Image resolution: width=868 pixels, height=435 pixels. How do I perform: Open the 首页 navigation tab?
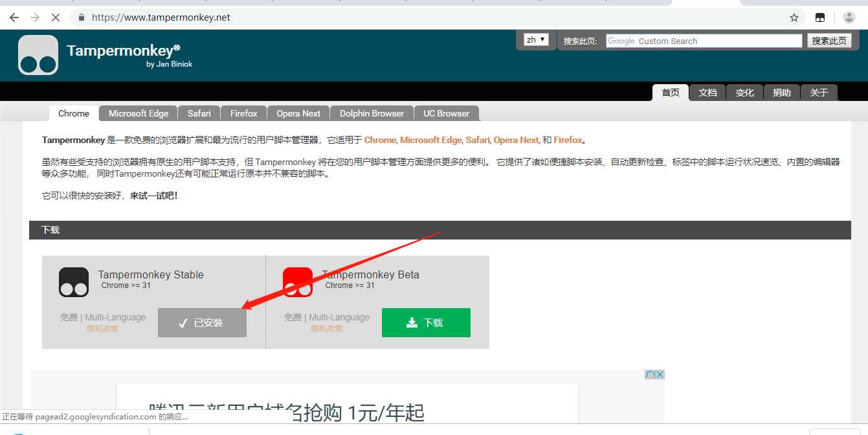click(671, 93)
